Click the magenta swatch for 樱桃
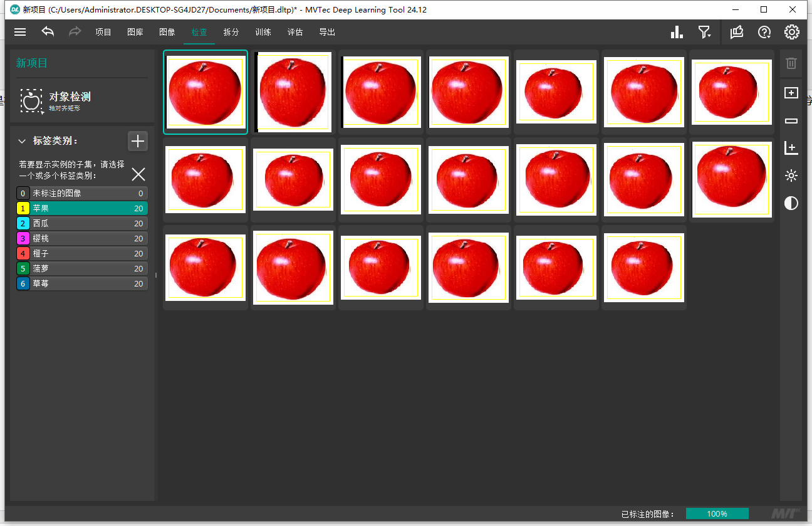The image size is (812, 526). click(x=23, y=239)
